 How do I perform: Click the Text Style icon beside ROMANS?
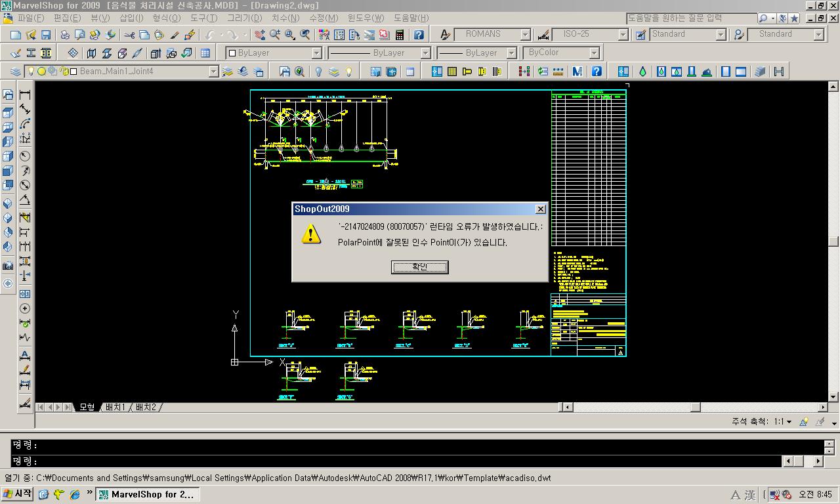pyautogui.click(x=445, y=34)
